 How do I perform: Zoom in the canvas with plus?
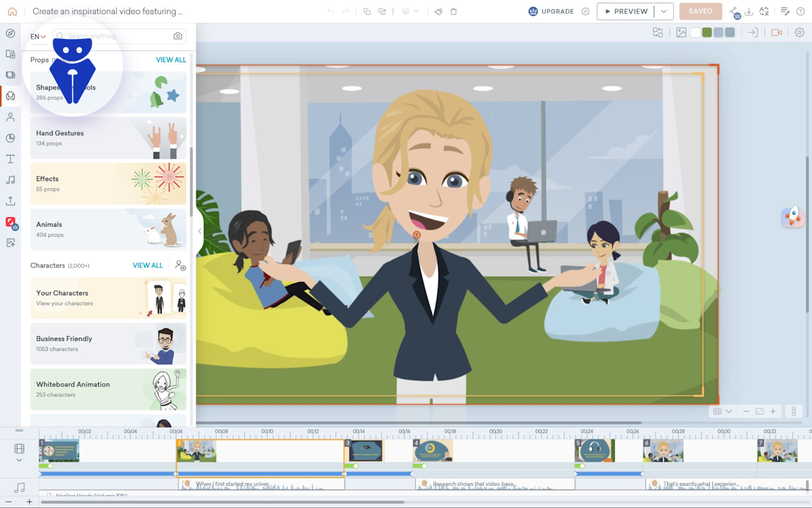pyautogui.click(x=773, y=411)
